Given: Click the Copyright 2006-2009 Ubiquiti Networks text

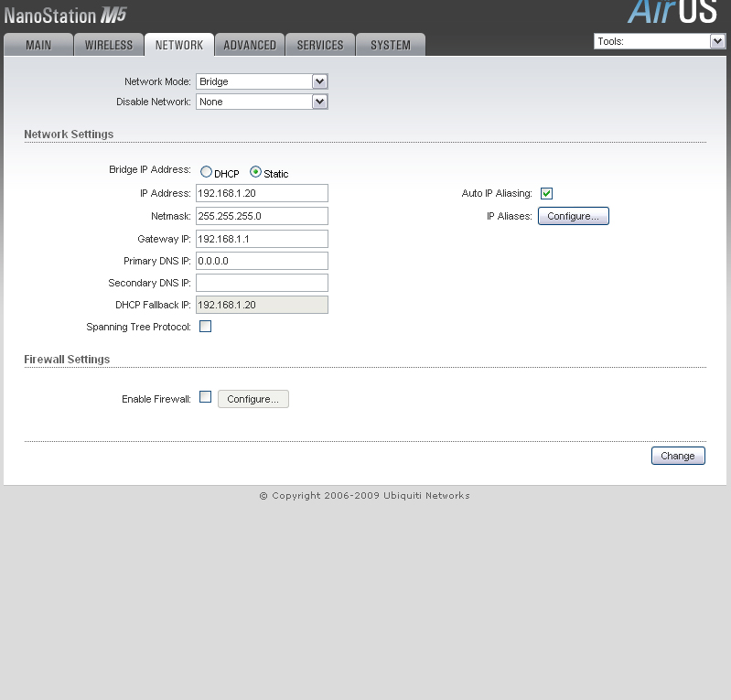Looking at the screenshot, I should tap(364, 496).
